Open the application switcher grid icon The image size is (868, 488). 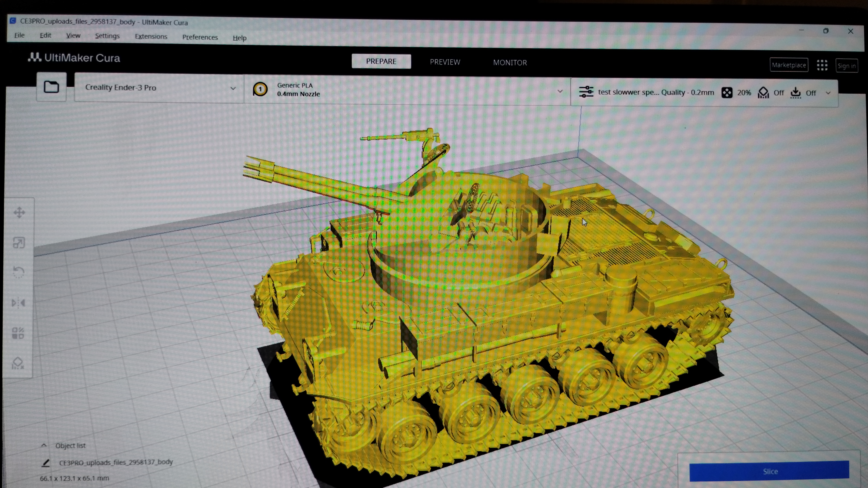(822, 65)
